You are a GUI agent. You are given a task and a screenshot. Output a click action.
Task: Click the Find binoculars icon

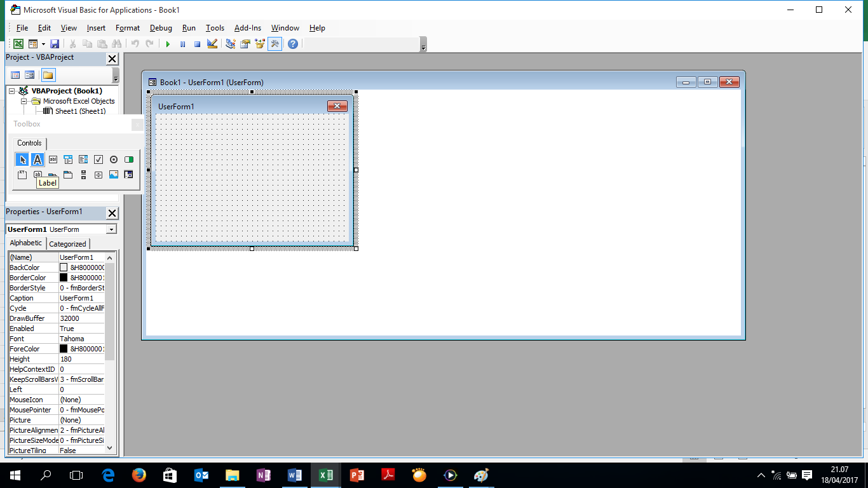(x=116, y=44)
